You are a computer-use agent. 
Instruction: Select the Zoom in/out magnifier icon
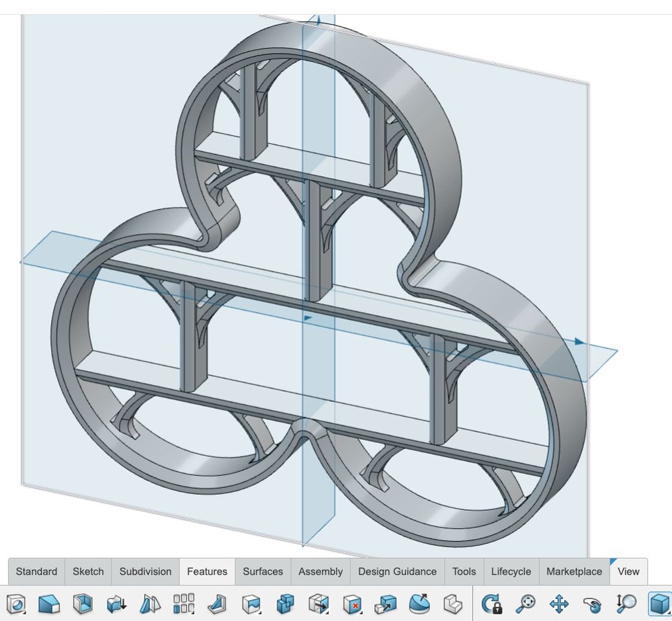[x=626, y=604]
